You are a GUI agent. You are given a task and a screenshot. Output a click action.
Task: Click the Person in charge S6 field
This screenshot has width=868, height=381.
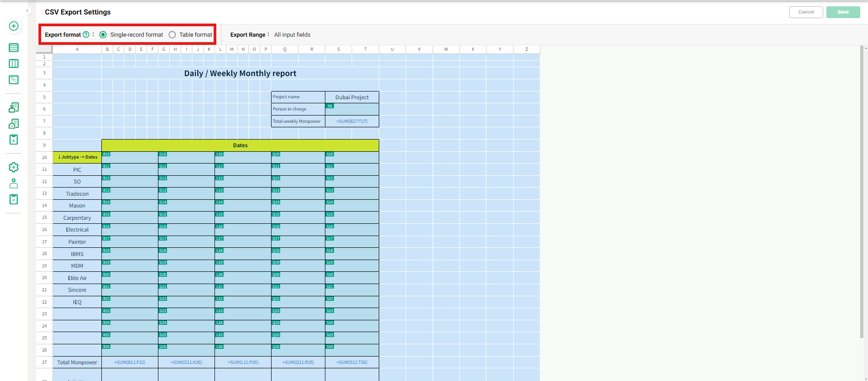click(x=352, y=109)
